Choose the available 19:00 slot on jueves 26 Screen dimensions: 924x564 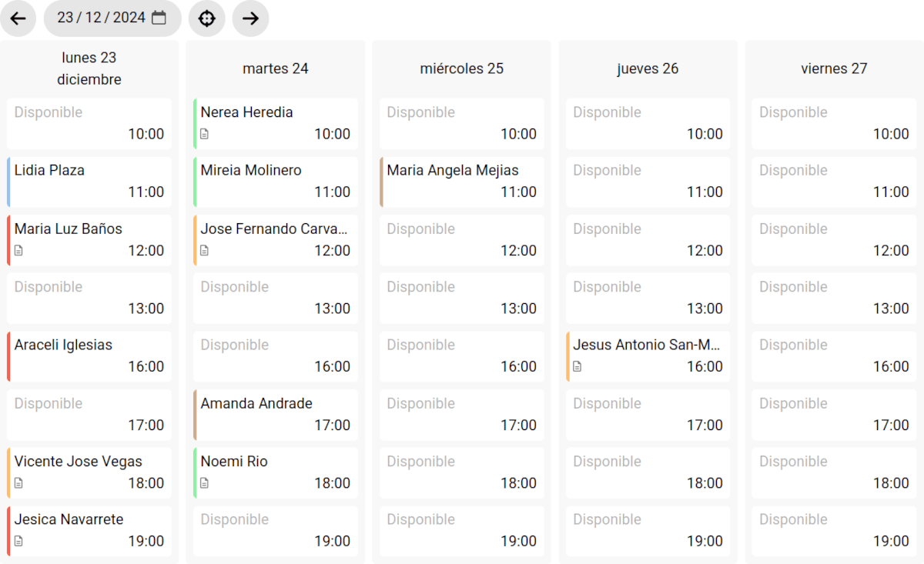tap(648, 530)
